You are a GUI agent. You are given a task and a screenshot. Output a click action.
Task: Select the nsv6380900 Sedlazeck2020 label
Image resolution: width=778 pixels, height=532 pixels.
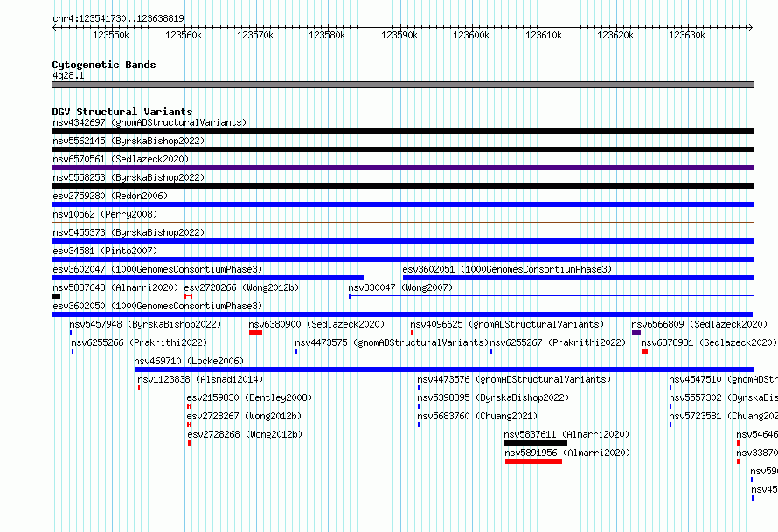[316, 324]
